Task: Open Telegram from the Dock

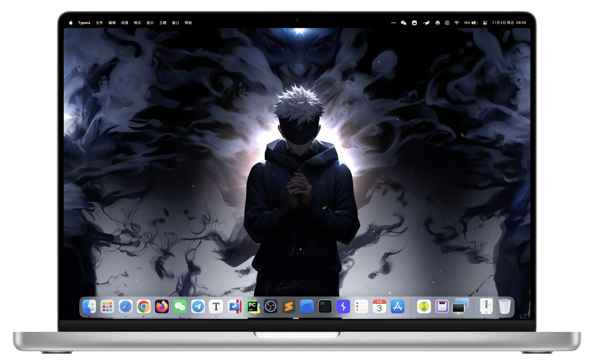Action: (x=198, y=306)
